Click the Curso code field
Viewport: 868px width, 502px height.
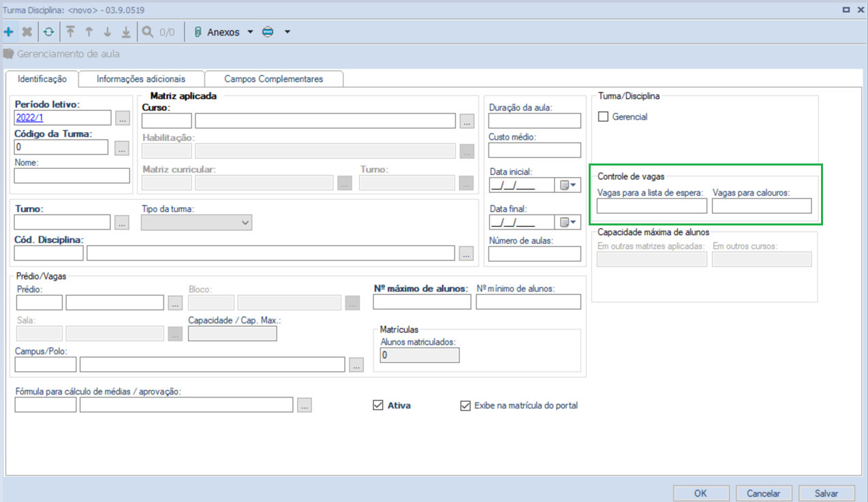point(166,121)
